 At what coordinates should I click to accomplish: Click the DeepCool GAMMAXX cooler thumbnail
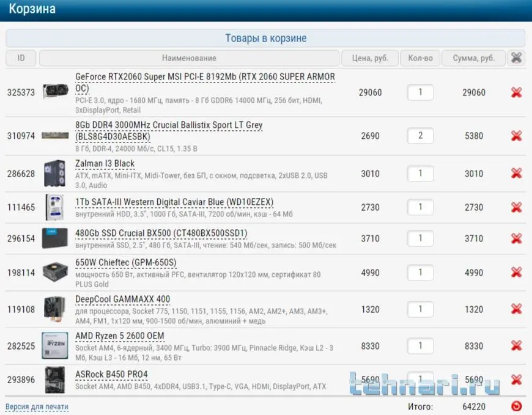(x=54, y=309)
